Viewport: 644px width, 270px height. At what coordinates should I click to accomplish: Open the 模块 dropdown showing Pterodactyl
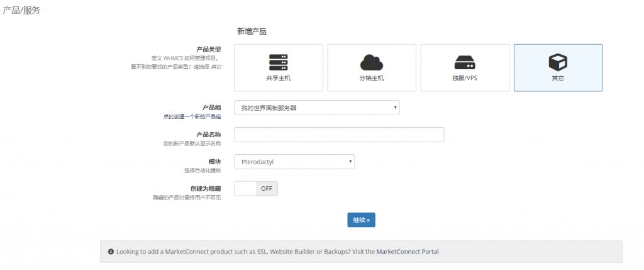click(292, 162)
